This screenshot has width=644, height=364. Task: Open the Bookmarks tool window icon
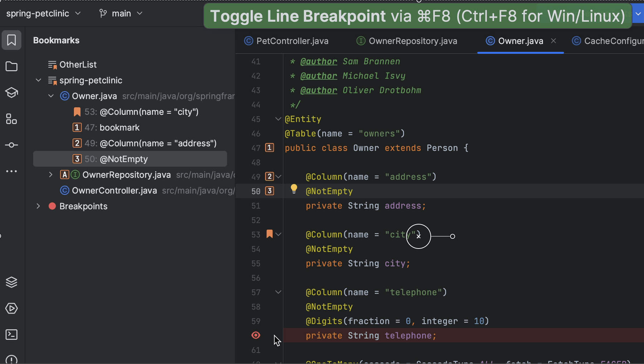click(x=12, y=40)
